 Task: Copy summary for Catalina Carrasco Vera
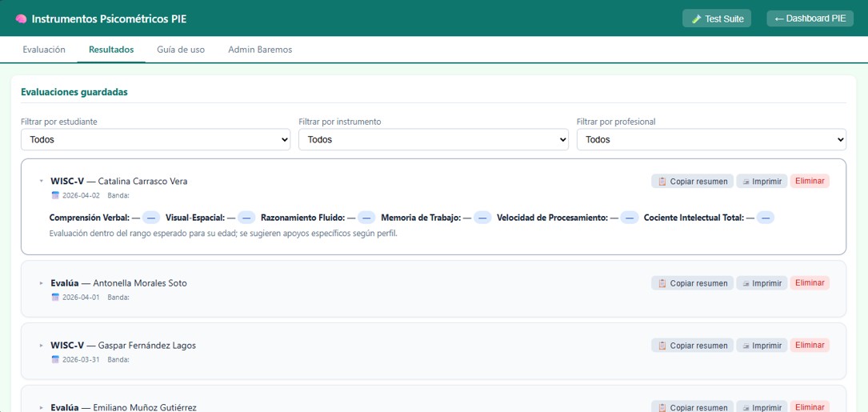[x=692, y=181]
